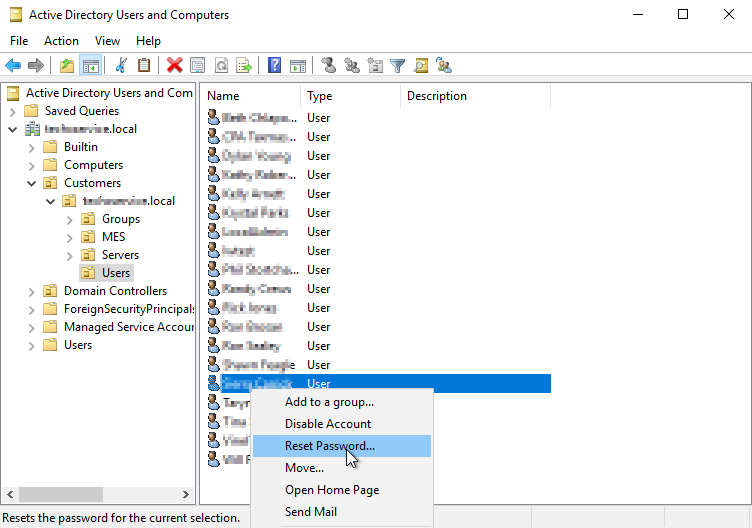Select Reset Password in context menu
752x528 pixels.
click(342, 446)
